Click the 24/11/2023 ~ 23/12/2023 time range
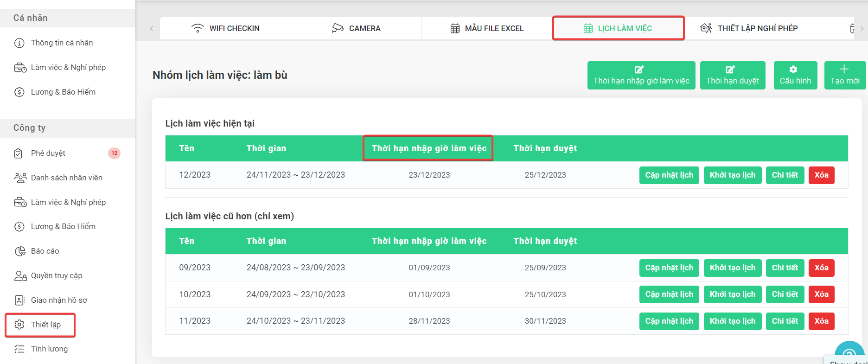The image size is (868, 364). (296, 175)
